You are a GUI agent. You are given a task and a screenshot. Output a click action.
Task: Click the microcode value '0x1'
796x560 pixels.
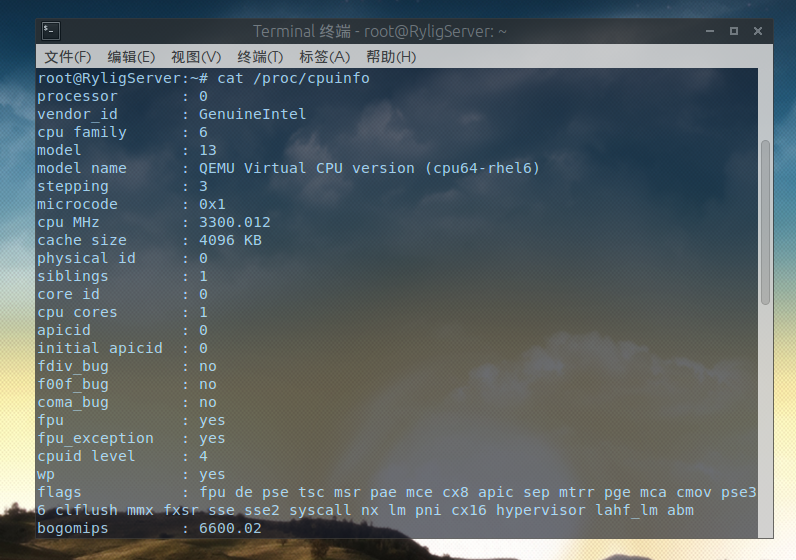(x=212, y=204)
